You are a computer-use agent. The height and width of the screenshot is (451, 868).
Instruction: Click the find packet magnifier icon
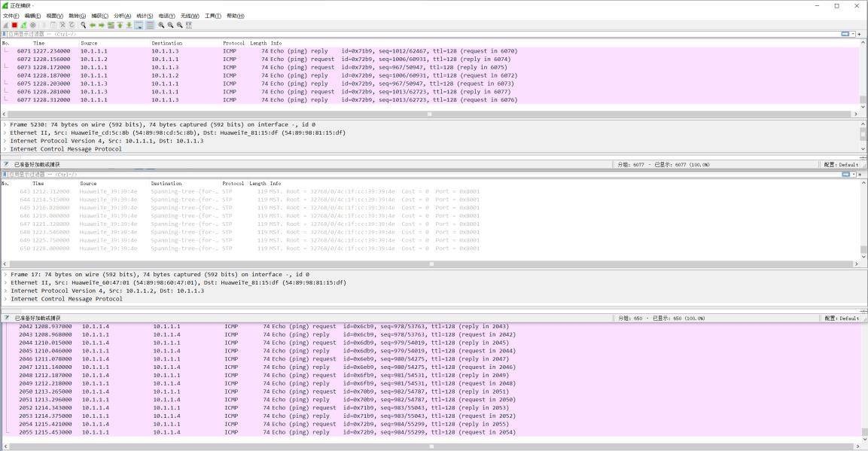(x=84, y=25)
